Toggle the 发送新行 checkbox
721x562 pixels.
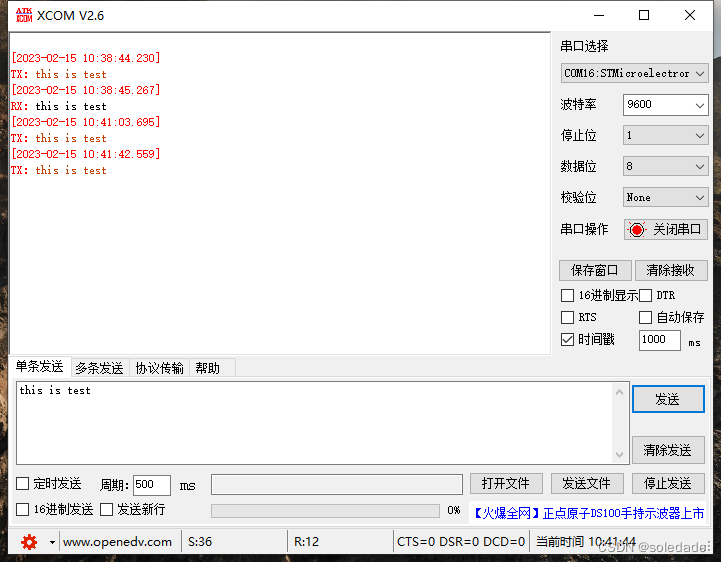coord(107,509)
